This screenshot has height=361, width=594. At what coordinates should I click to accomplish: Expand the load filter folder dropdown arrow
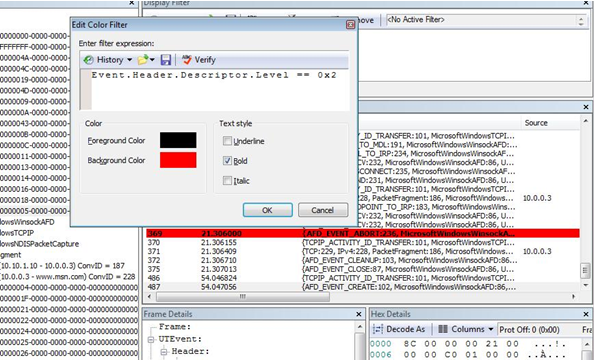152,60
